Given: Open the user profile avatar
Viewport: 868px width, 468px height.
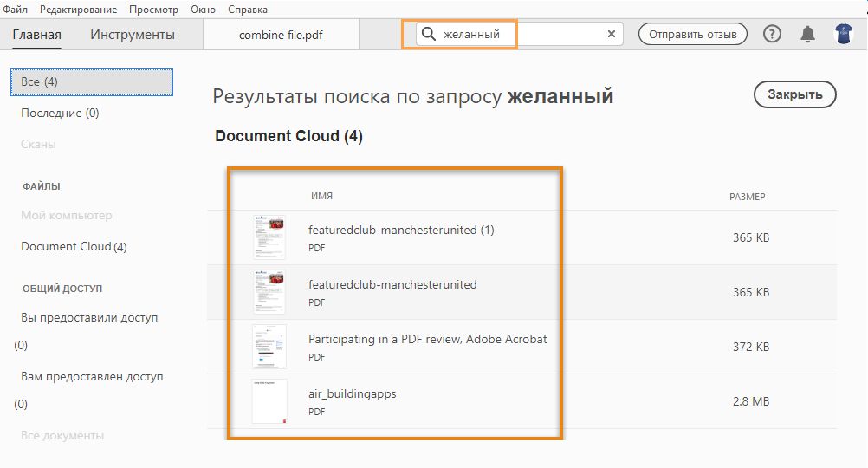Looking at the screenshot, I should pyautogui.click(x=843, y=35).
